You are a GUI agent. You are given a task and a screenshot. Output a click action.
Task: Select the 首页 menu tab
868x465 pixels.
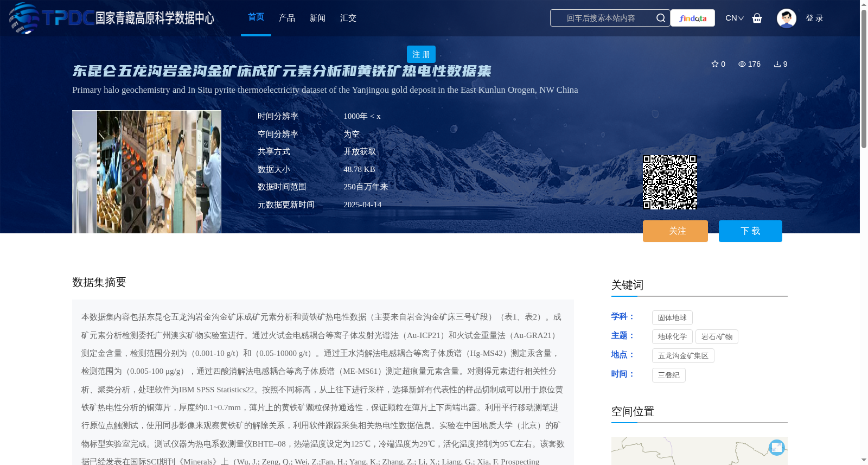click(256, 17)
